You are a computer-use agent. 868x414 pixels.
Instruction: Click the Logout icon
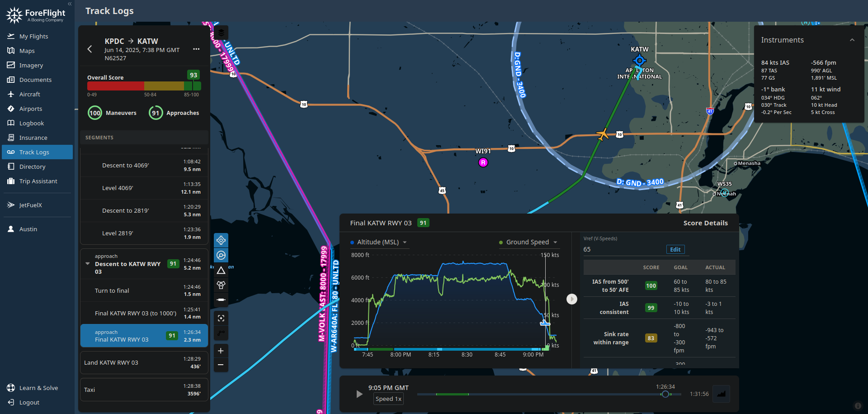[x=11, y=402]
